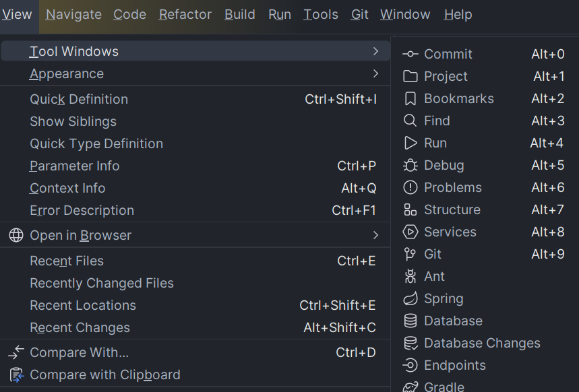579x392 pixels.
Task: Open the Commit tool window icon
Action: [410, 55]
